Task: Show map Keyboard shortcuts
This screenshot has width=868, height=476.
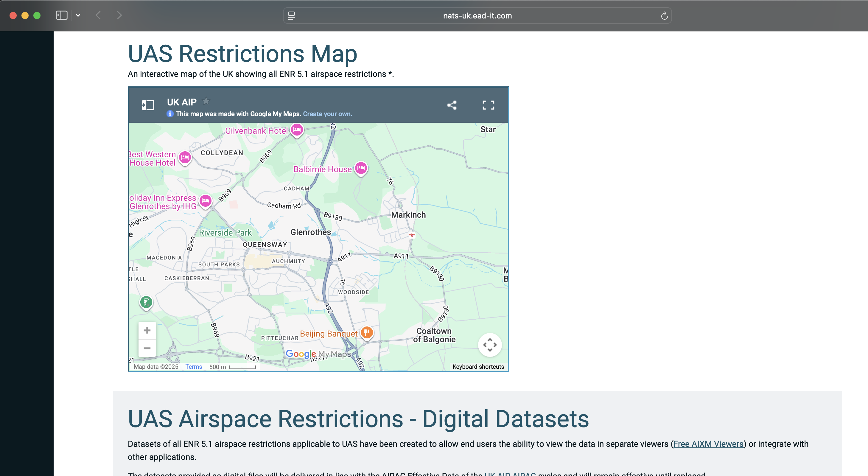Action: (478, 366)
